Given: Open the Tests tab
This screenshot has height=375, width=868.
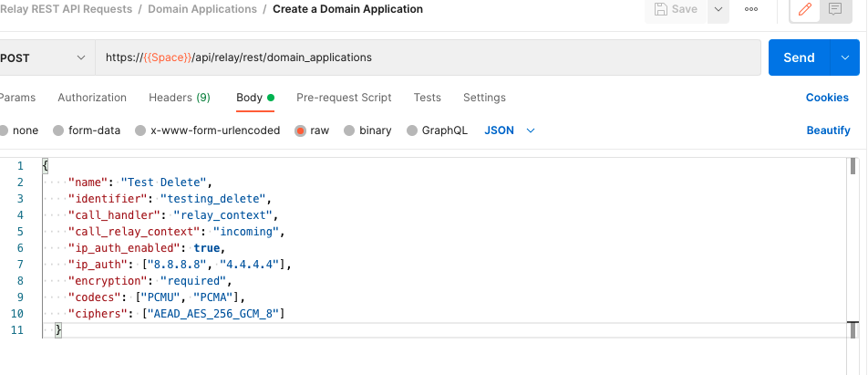Looking at the screenshot, I should point(427,98).
